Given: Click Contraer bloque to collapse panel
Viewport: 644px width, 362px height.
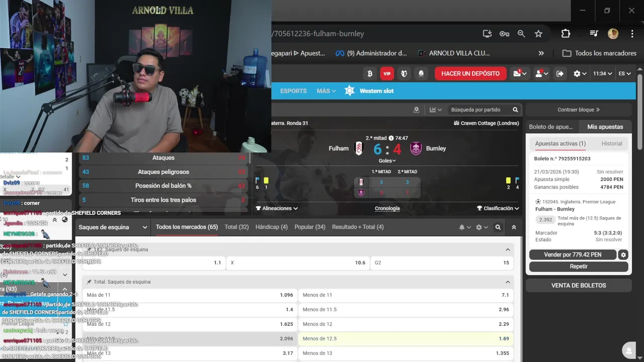Looking at the screenshot, I should pos(579,110).
